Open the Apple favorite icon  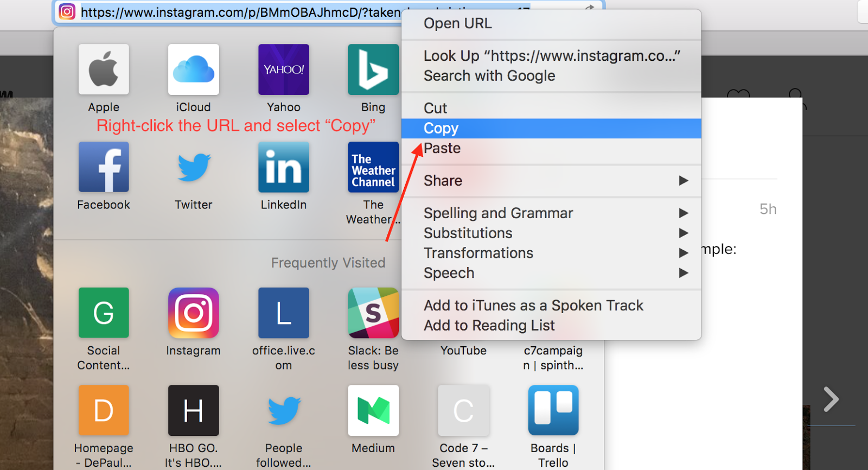(x=104, y=69)
